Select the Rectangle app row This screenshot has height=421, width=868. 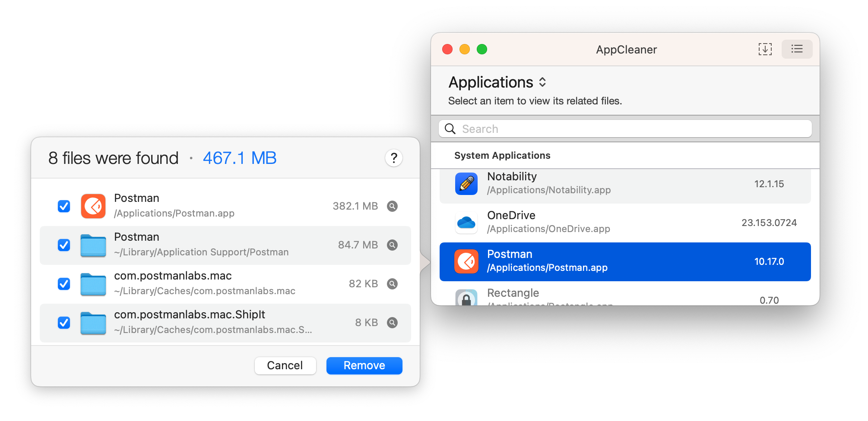(x=625, y=294)
